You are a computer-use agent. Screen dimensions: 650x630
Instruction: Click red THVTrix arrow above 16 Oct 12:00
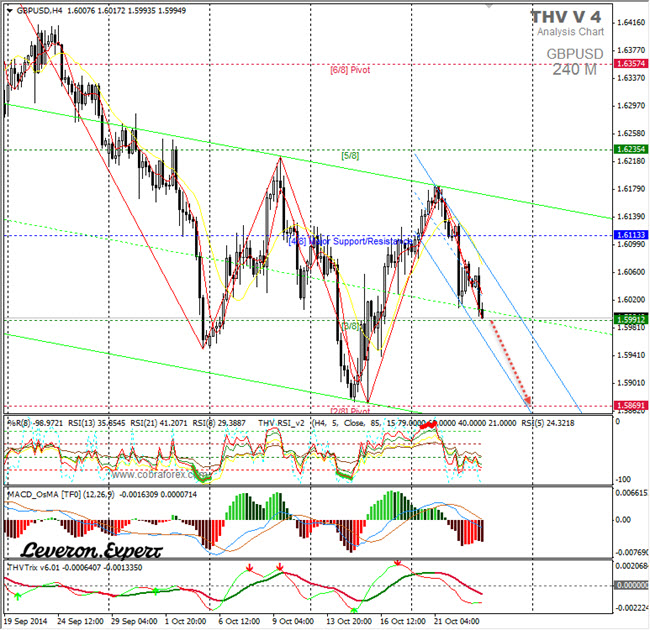tap(398, 563)
